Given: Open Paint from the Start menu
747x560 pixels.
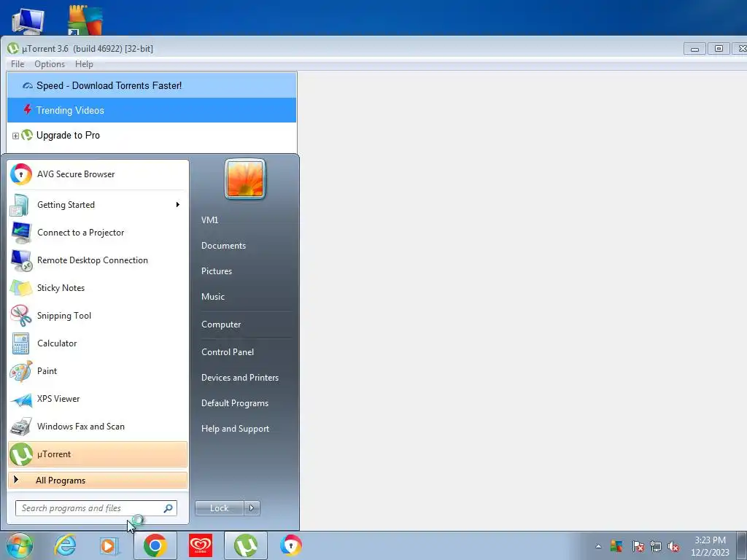Looking at the screenshot, I should coord(98,371).
